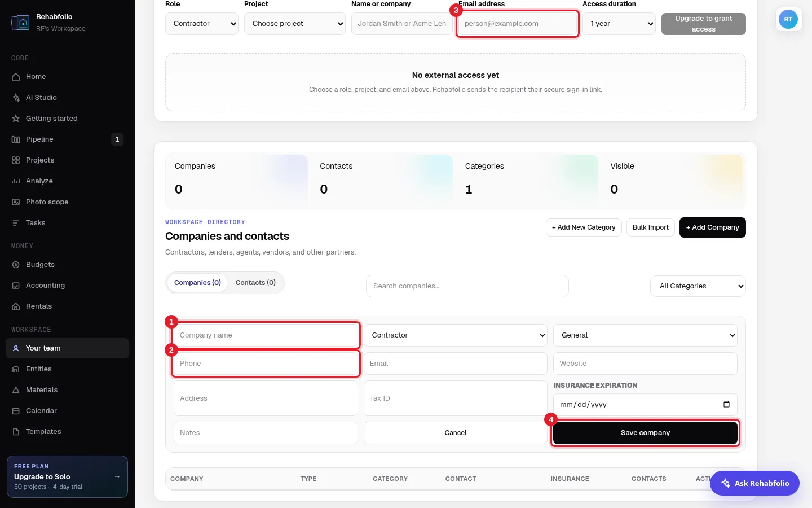Click the Notes input field
812x508 pixels.
click(266, 433)
